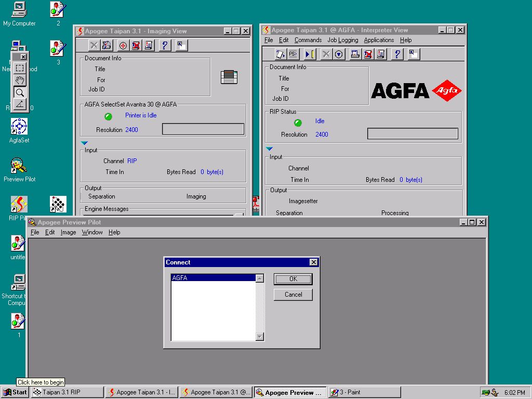Click the red-crossed document icon in Imaging View toolbar
Image resolution: width=532 pixels, height=399 pixels.
pyautogui.click(x=136, y=45)
